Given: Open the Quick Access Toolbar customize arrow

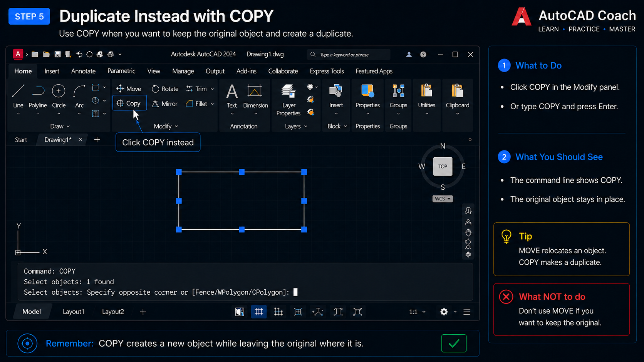Looking at the screenshot, I should [x=120, y=54].
